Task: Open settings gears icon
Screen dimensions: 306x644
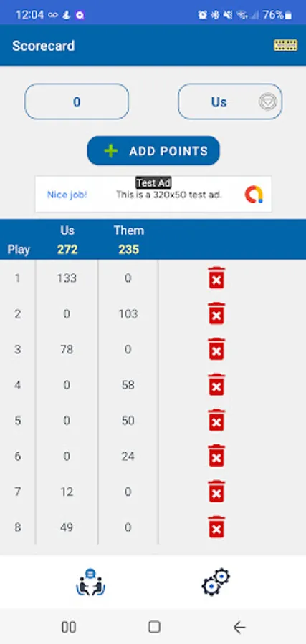Action: click(216, 582)
